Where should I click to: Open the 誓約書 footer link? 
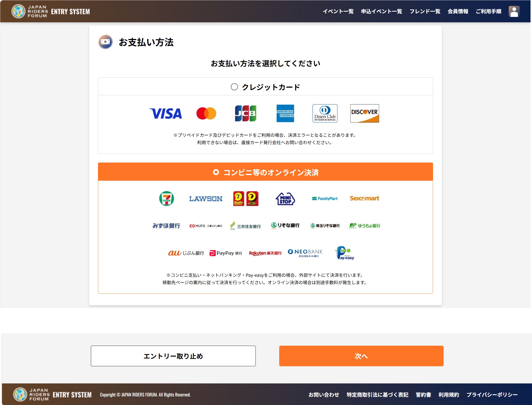[x=423, y=395]
